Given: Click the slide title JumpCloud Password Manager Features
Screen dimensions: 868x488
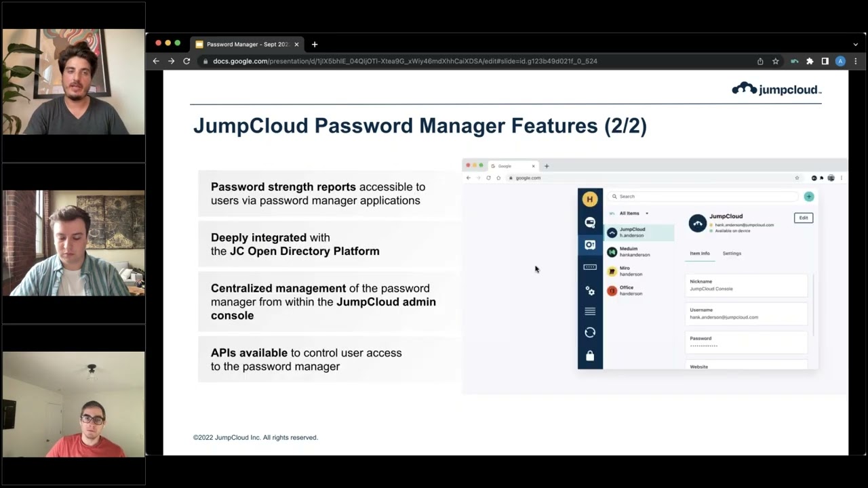Looking at the screenshot, I should point(420,126).
